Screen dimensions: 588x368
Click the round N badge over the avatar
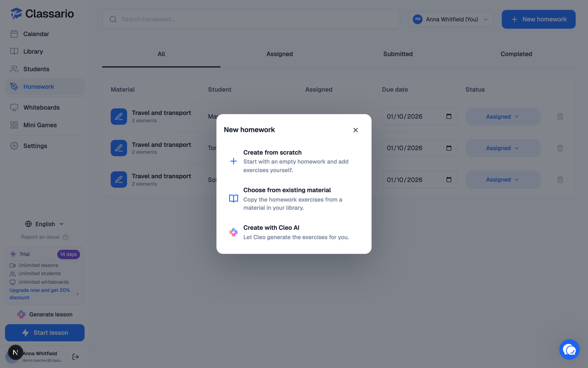click(16, 352)
